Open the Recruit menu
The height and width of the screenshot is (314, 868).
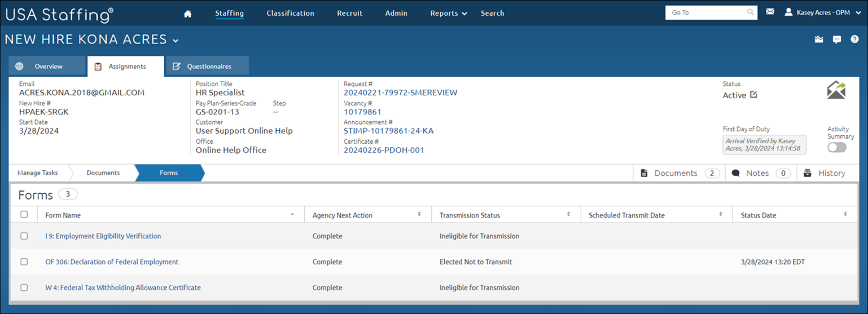tap(350, 13)
